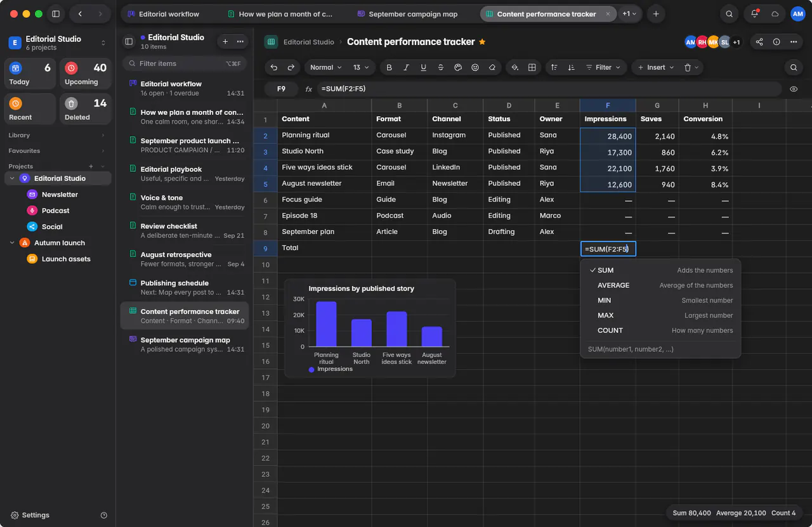812x527 pixels.
Task: Open the font size 13 dropdown
Action: point(361,67)
